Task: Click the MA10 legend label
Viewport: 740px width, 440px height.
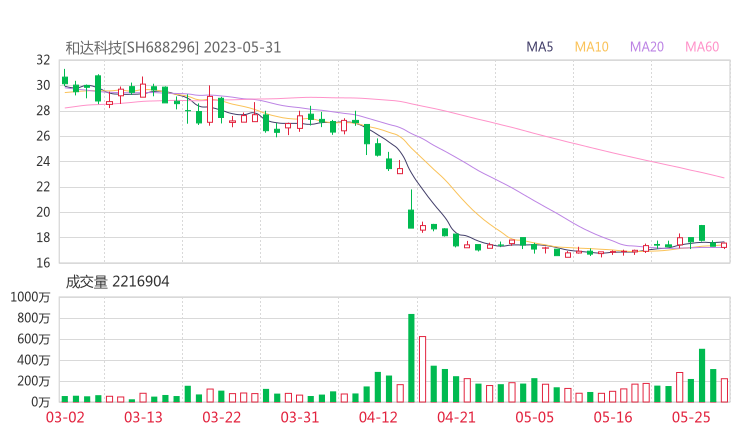Action: (591, 47)
